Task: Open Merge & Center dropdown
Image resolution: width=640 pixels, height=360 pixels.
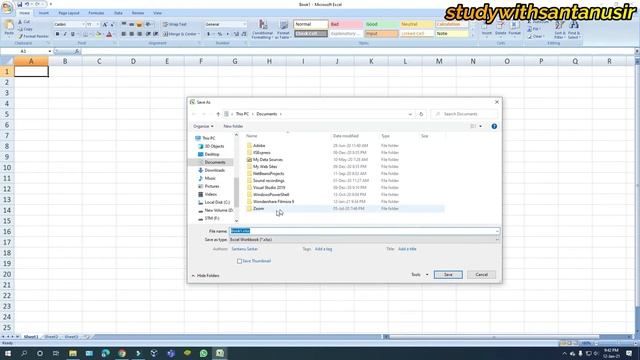Action: point(199,34)
